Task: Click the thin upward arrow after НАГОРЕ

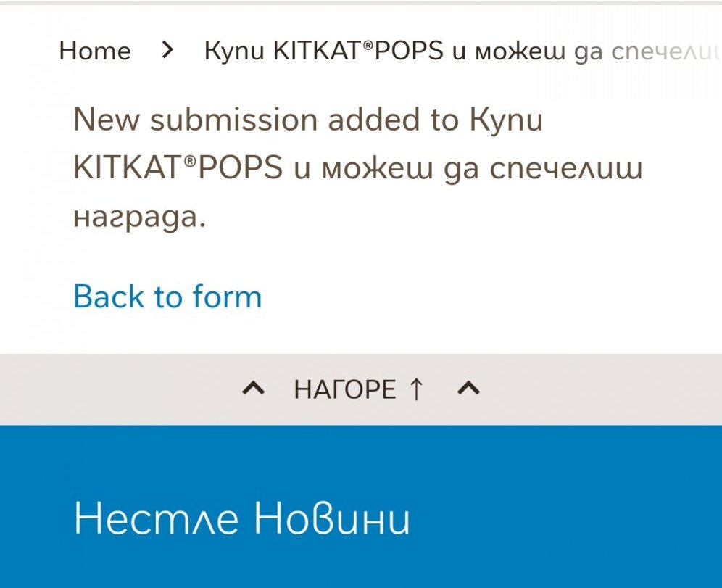Action: tap(415, 390)
